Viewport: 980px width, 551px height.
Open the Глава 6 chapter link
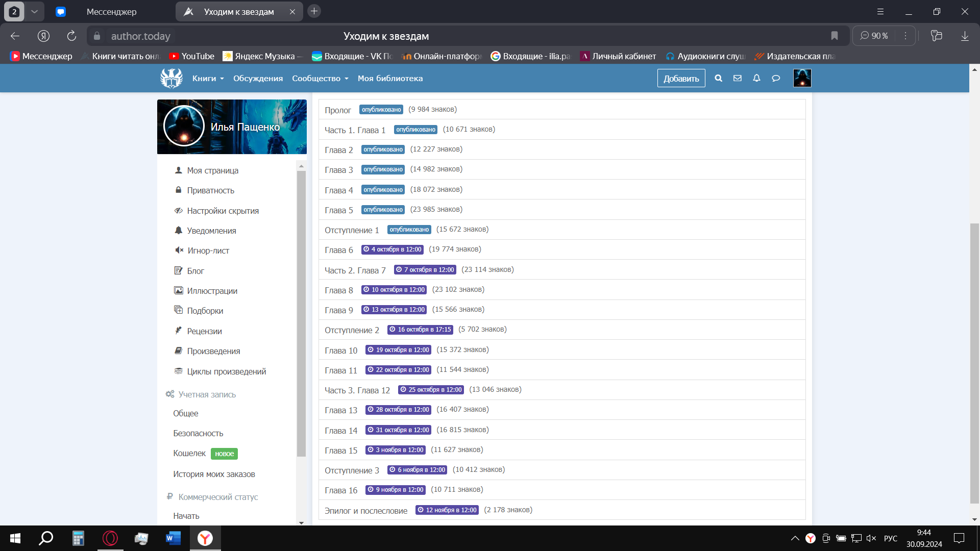(339, 250)
